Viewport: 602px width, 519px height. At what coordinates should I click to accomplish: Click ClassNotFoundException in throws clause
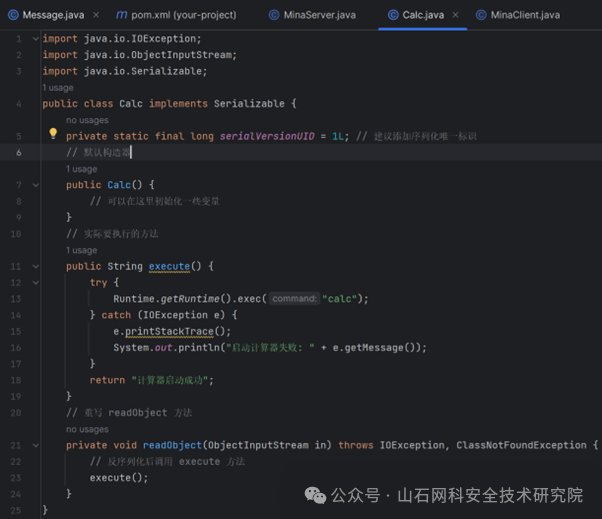coord(521,445)
